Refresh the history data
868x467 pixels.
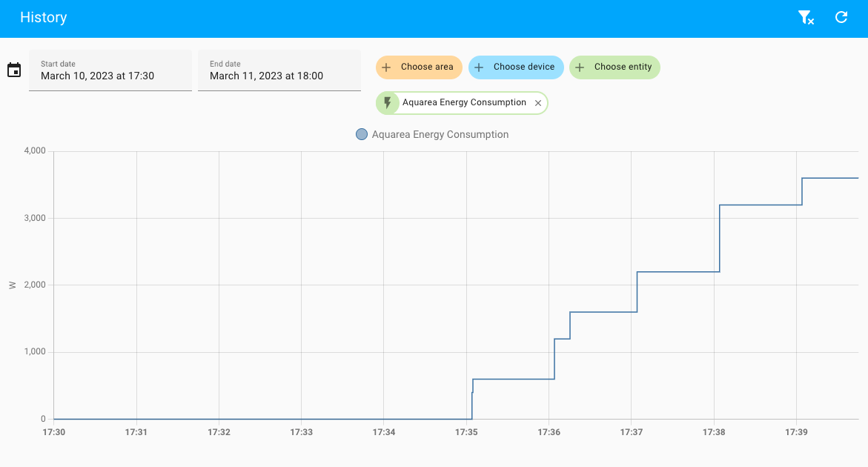point(841,18)
